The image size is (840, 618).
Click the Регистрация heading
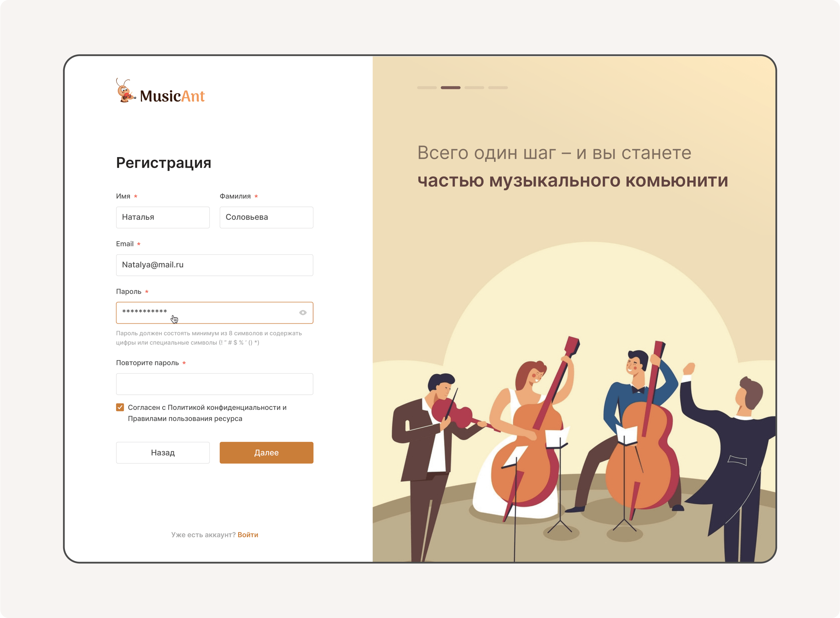tap(163, 163)
